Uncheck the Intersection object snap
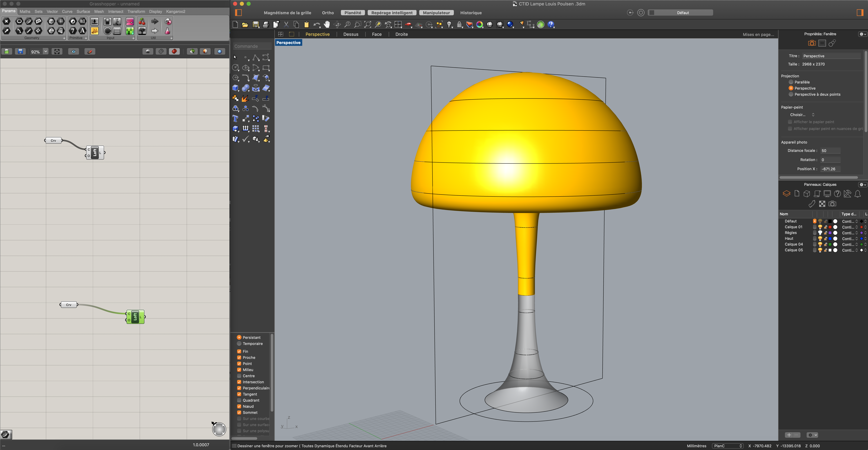 tap(239, 382)
